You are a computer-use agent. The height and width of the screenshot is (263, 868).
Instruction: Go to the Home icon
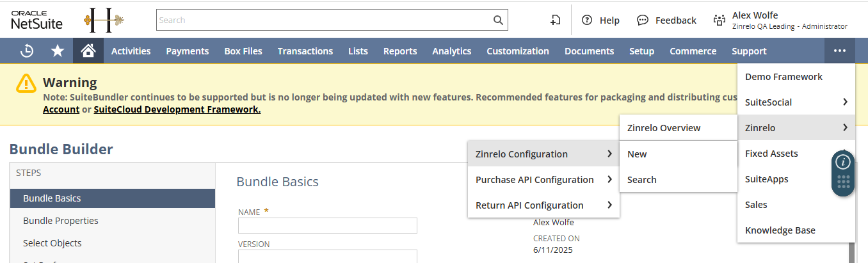[x=88, y=51]
